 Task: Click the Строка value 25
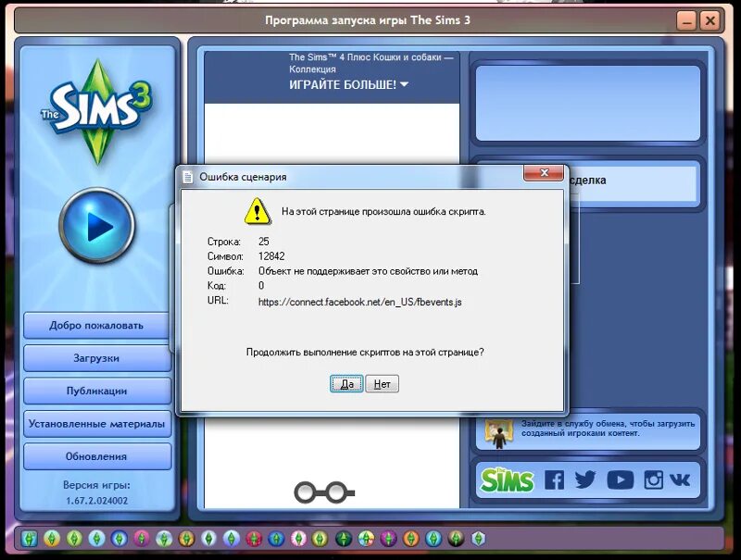pos(264,242)
